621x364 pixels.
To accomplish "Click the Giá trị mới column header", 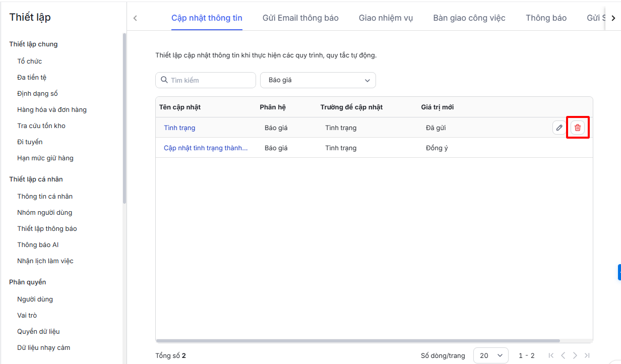I will click(x=437, y=107).
